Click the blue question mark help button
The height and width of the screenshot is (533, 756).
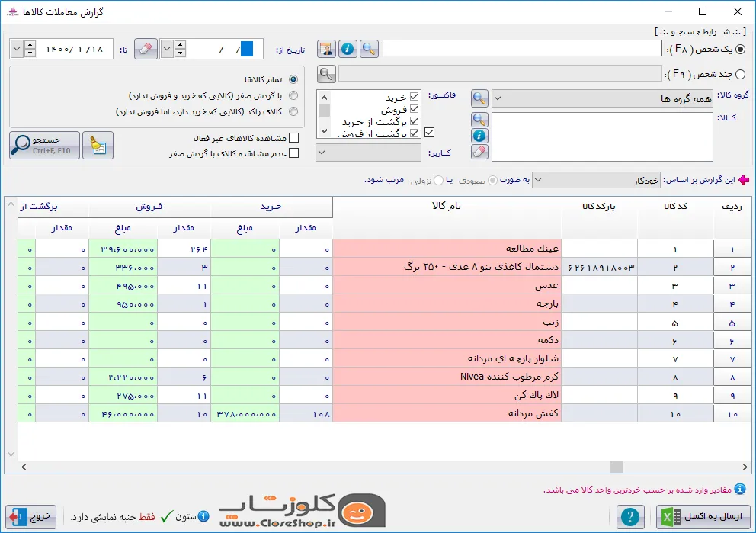coord(630,517)
